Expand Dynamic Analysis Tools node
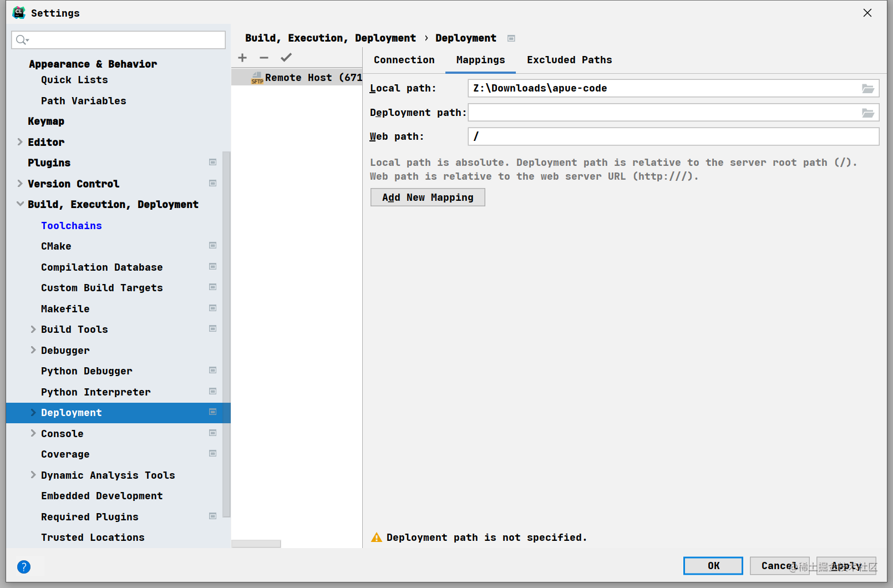The height and width of the screenshot is (588, 893). point(33,475)
